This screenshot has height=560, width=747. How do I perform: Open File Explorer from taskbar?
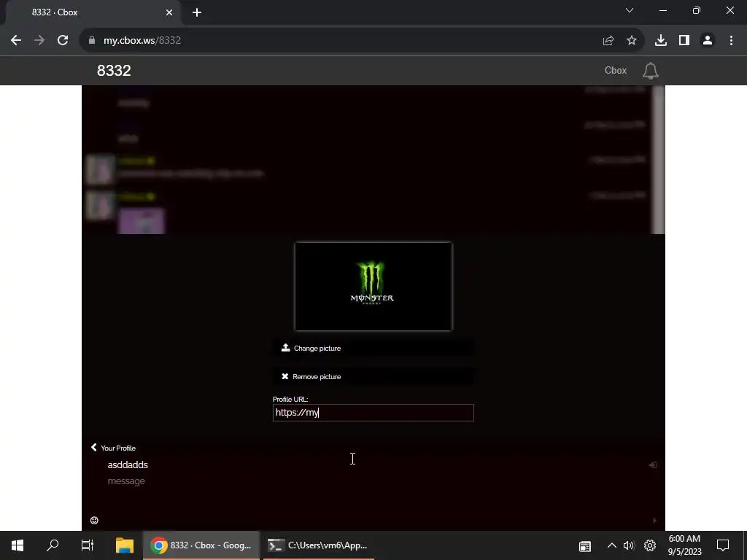point(125,545)
